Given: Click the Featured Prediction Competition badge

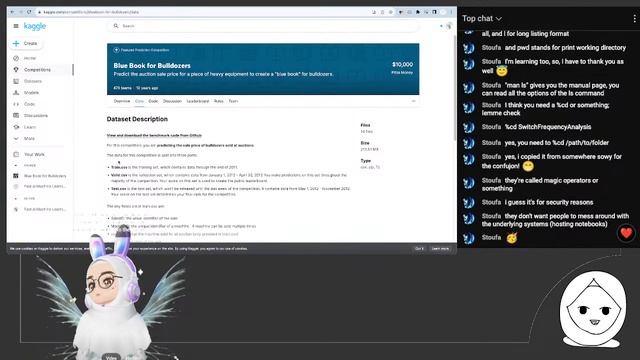Looking at the screenshot, I should [141, 50].
